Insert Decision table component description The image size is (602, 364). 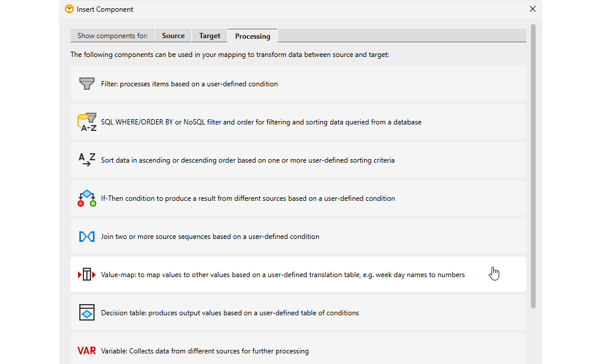click(x=230, y=313)
